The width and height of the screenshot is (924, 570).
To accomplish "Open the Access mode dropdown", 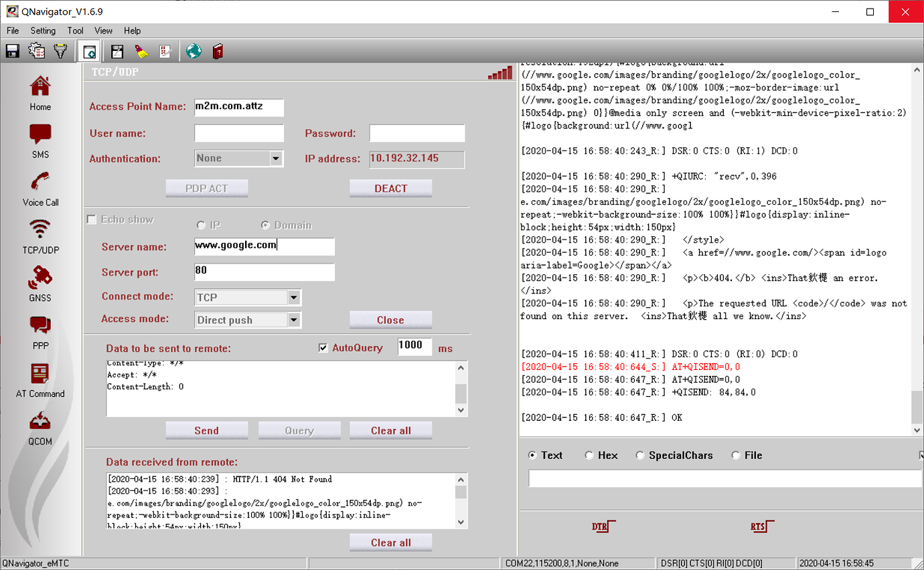I will pyautogui.click(x=248, y=320).
